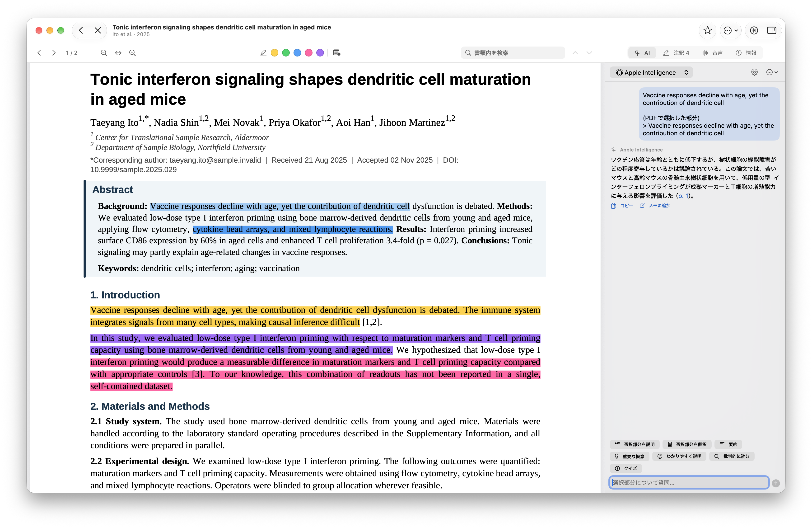Choose the pink highlight color
812x528 pixels.
(308, 53)
